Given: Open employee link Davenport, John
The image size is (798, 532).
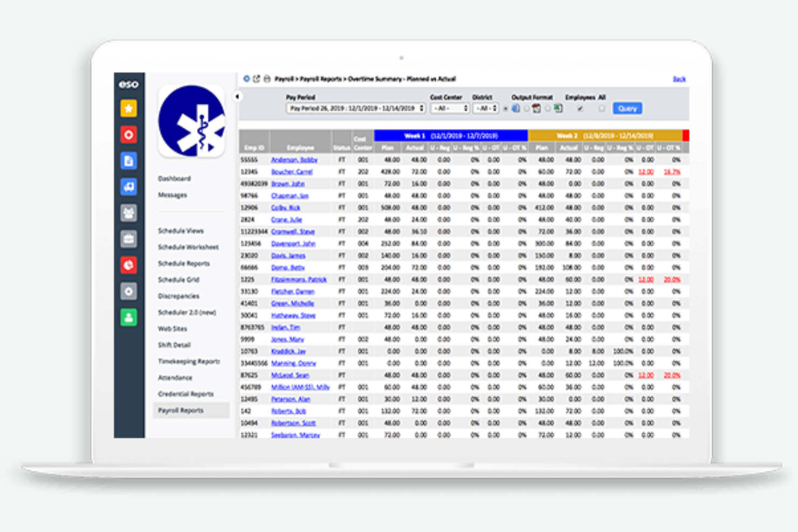Looking at the screenshot, I should 293,244.
